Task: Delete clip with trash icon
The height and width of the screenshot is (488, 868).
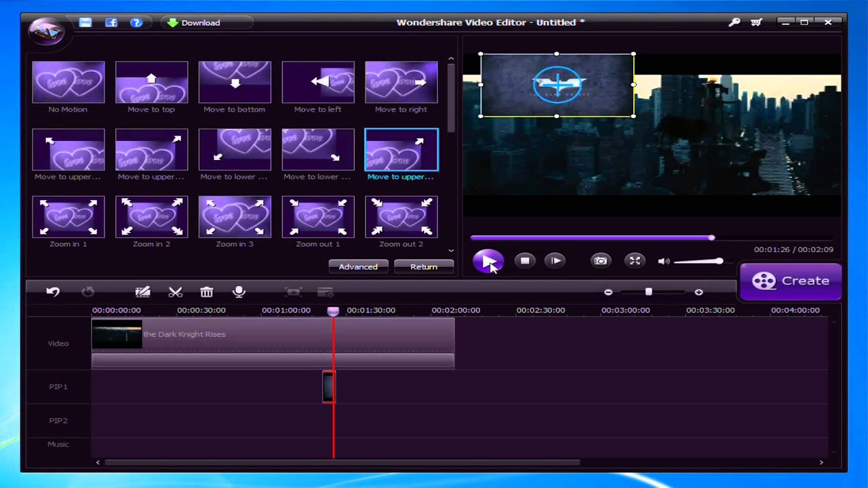Action: [207, 292]
